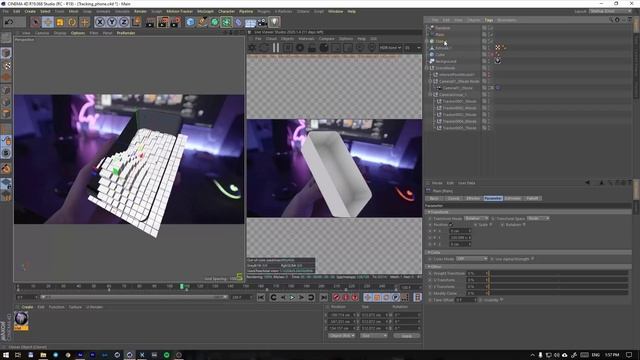Click the P.Y position input field

point(460,238)
